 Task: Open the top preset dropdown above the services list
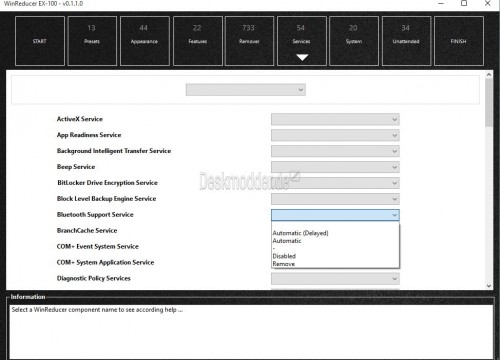click(x=246, y=90)
